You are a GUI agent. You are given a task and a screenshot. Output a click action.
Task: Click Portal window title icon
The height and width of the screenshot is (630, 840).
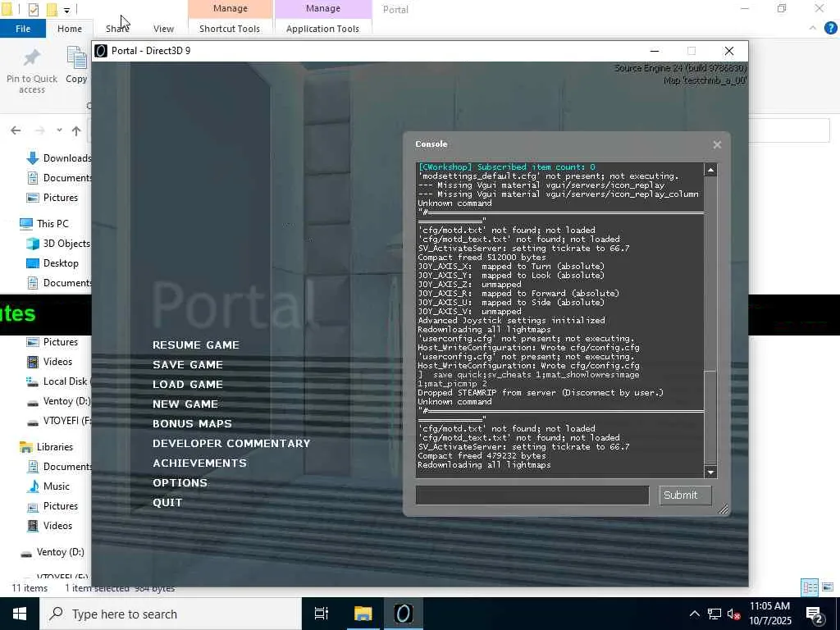click(101, 51)
